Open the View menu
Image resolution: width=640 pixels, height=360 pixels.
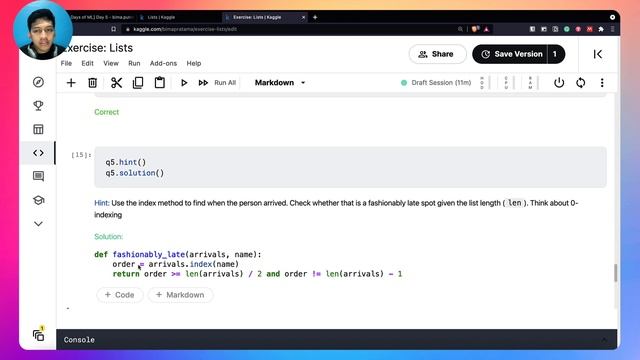point(111,63)
